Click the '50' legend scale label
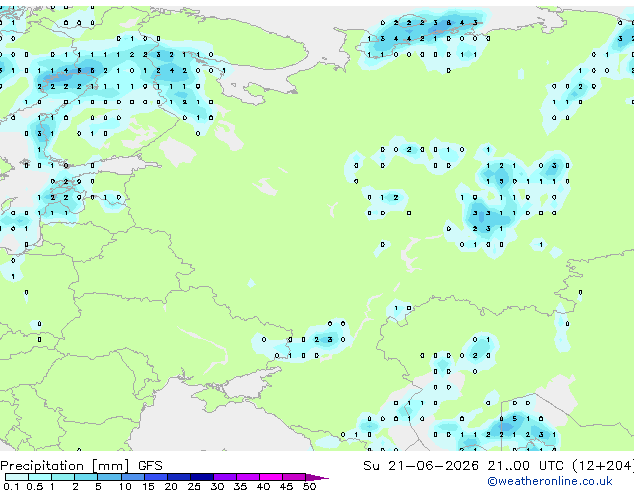 click(309, 486)
